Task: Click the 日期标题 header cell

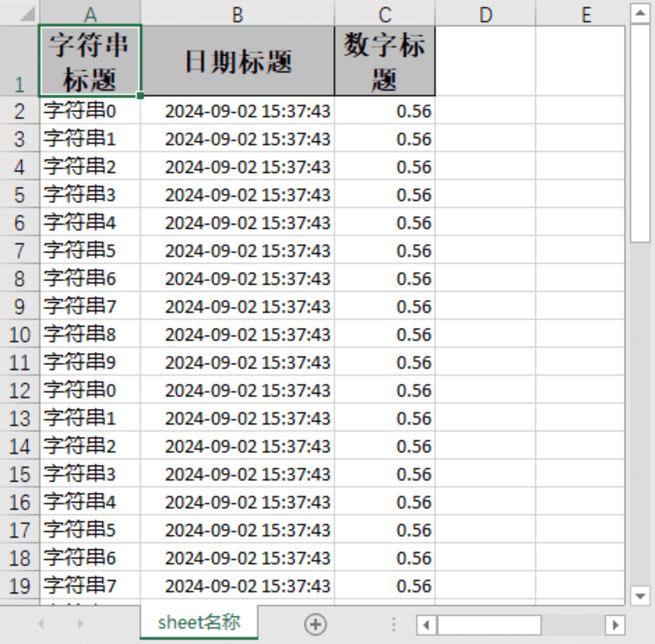Action: pyautogui.click(x=237, y=61)
